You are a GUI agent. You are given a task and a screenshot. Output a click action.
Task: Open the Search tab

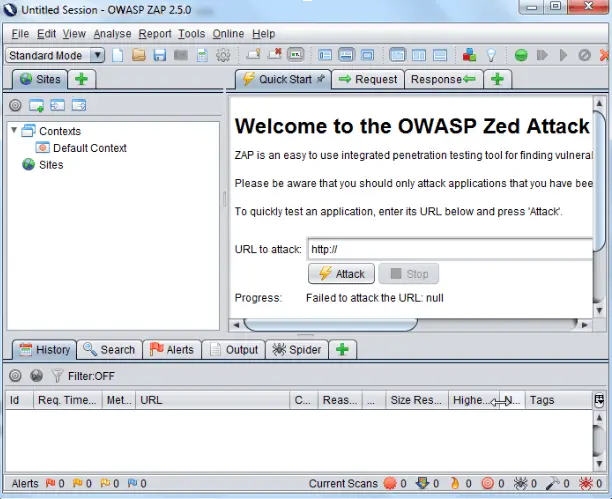(x=109, y=349)
